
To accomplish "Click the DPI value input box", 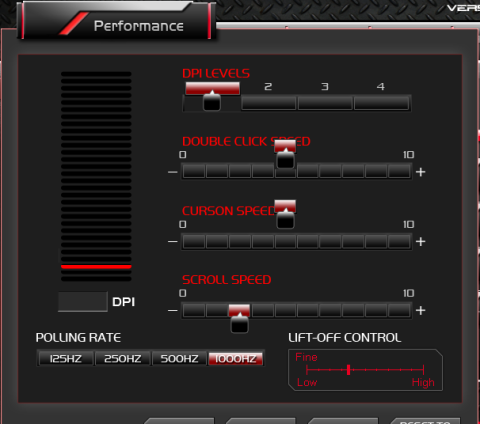I will point(83,302).
